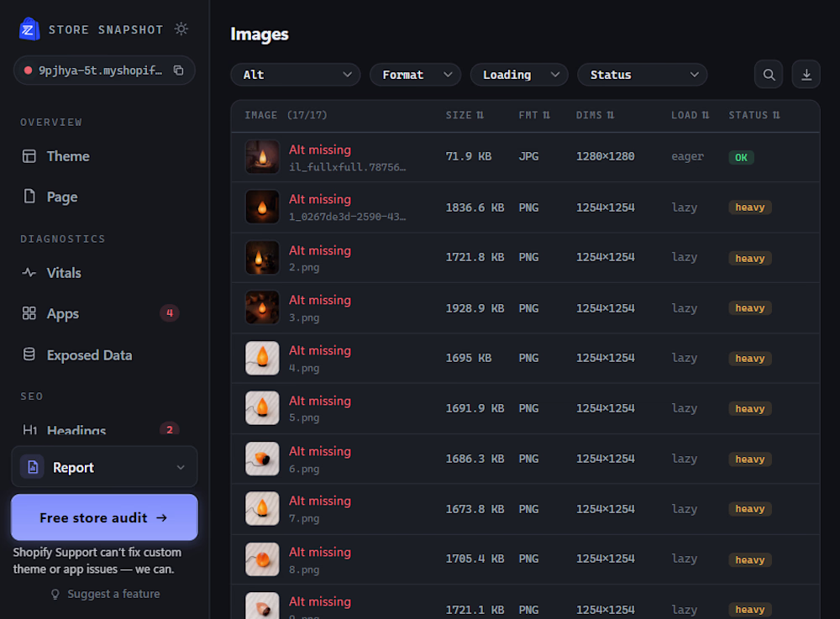Click the 1673.8 KB size value
840x619 pixels.
475,509
